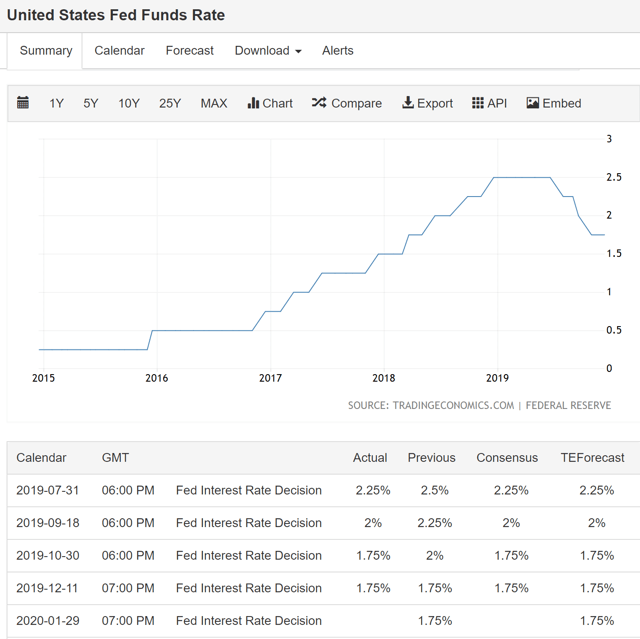Show the MAX historical range
This screenshot has width=640, height=639.
214,103
